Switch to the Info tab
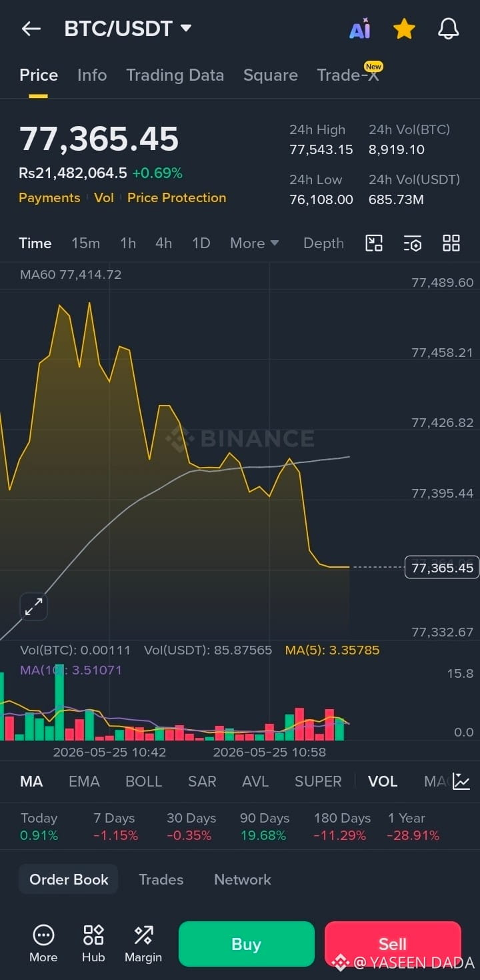The image size is (480, 980). coord(92,75)
